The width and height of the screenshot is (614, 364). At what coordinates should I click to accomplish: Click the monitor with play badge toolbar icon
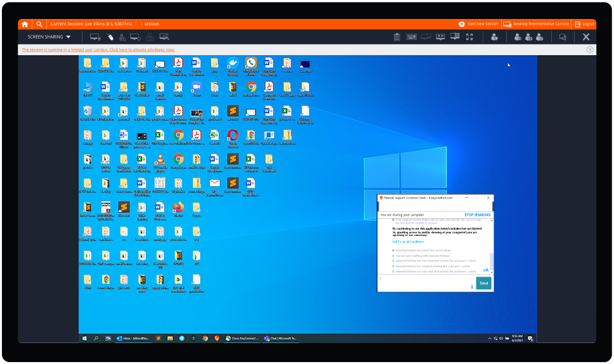pos(95,37)
